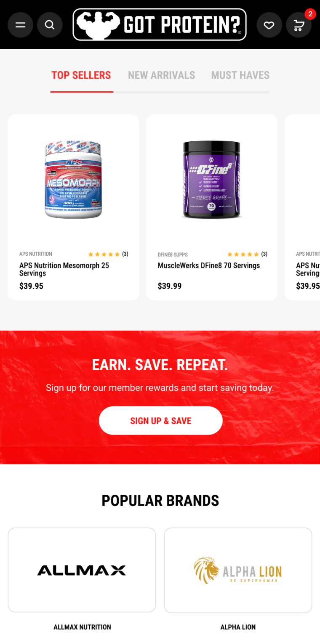The image size is (320, 644).
Task: Click the Mesomorph product image
Action: tap(73, 180)
